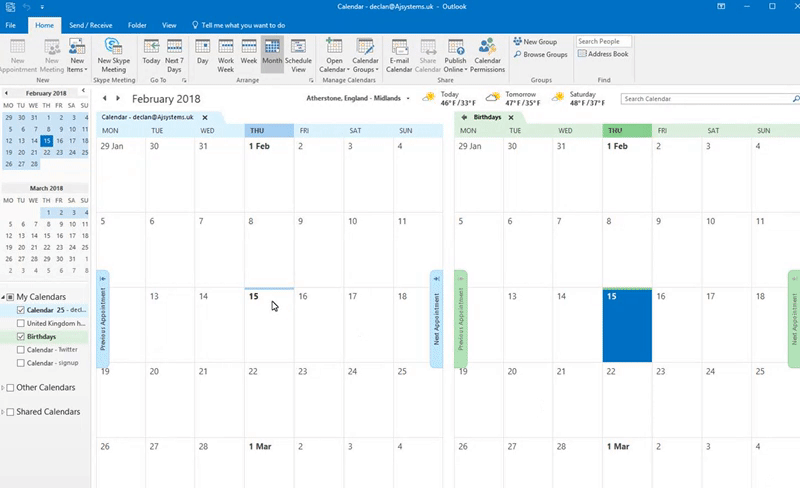Click the New Meeting icon

click(52, 56)
